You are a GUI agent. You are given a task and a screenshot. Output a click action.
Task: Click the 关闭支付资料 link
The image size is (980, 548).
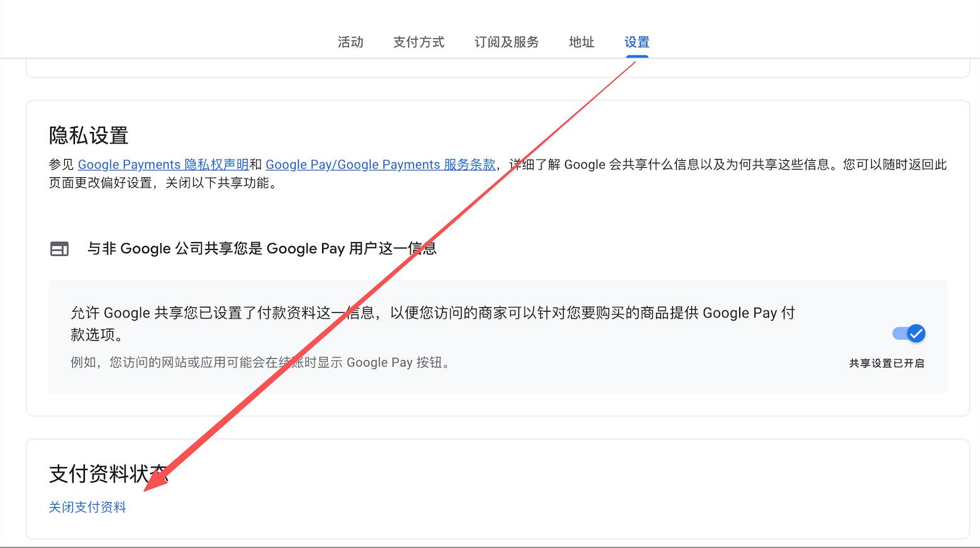pos(87,507)
